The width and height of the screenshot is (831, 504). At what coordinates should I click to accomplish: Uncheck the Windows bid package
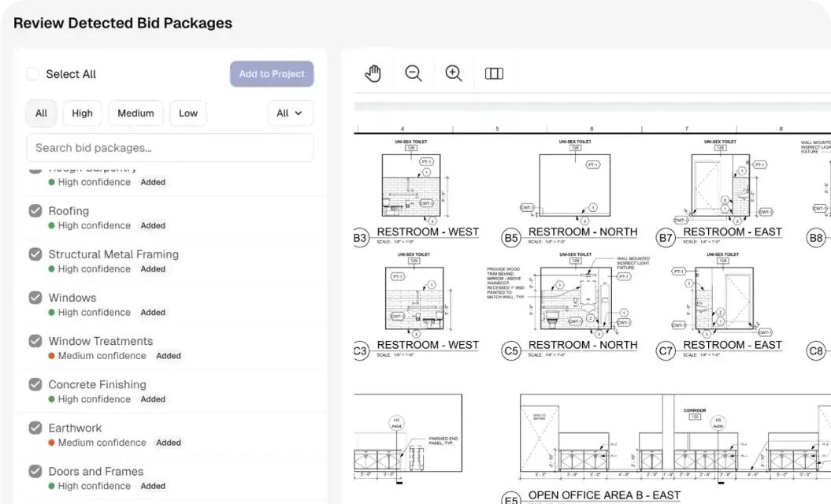pos(35,298)
